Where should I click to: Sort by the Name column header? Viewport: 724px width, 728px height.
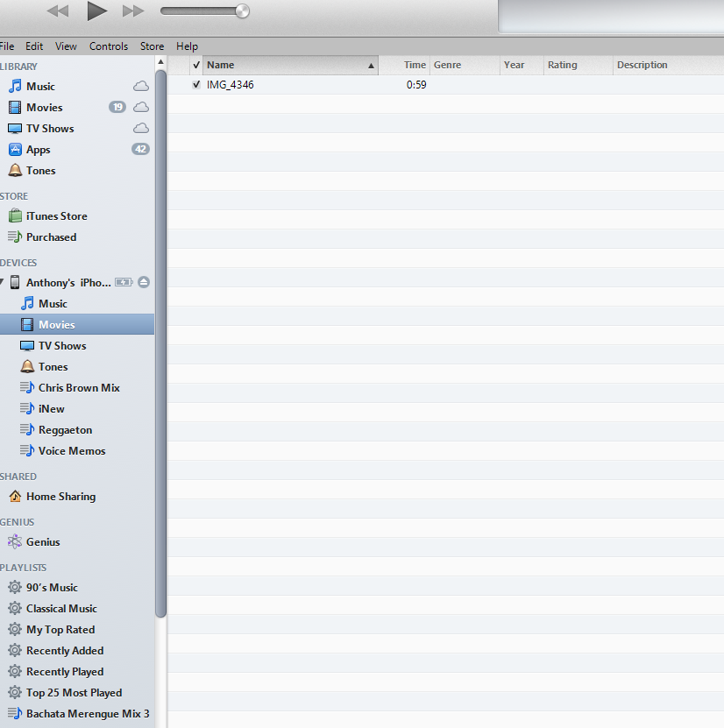[x=291, y=65]
